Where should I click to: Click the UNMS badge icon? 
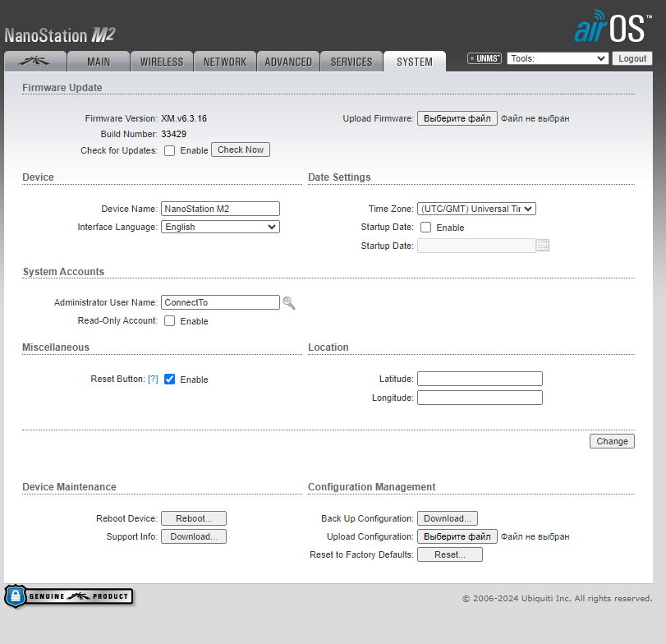click(x=485, y=58)
